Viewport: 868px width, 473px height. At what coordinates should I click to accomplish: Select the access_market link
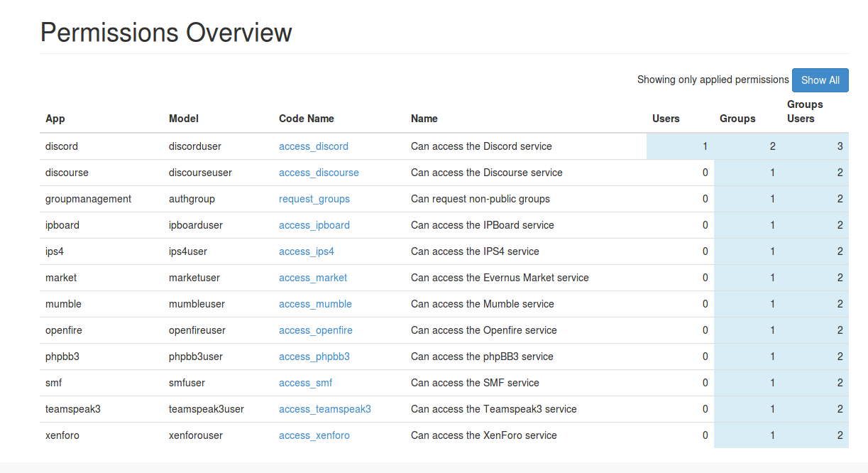coord(313,278)
